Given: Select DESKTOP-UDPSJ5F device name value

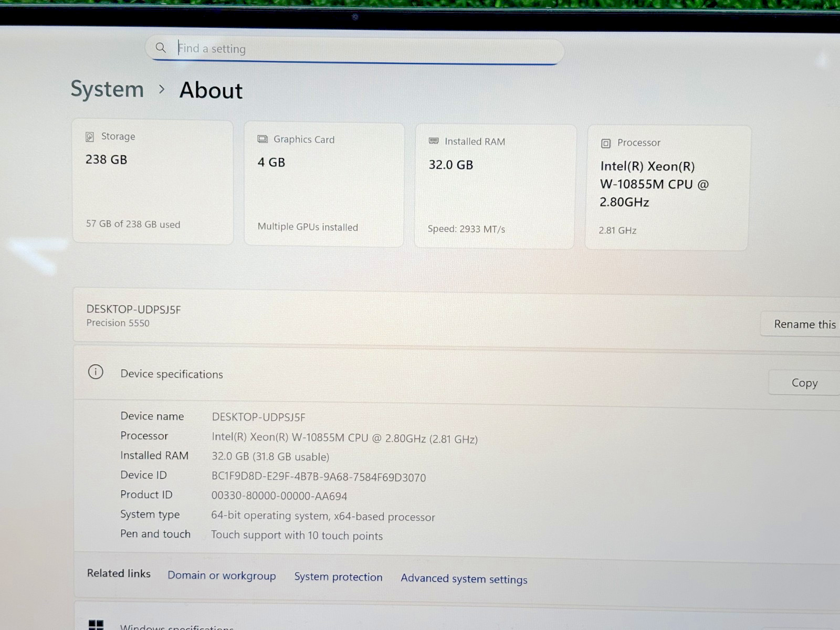Looking at the screenshot, I should 258,417.
